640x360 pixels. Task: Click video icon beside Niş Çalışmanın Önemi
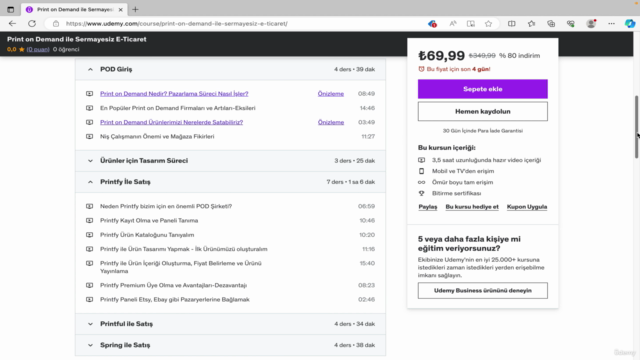89,136
